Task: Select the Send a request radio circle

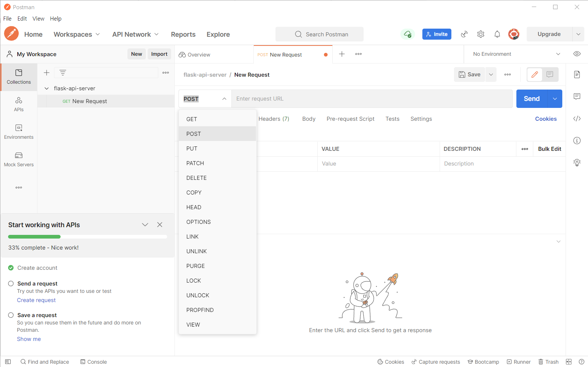Action: [x=11, y=284]
